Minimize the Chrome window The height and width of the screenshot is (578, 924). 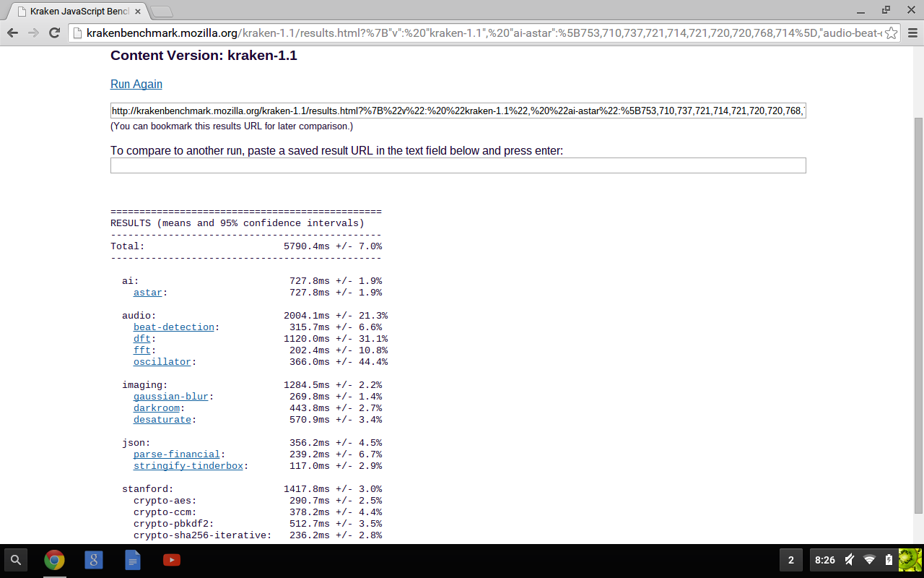pos(861,10)
